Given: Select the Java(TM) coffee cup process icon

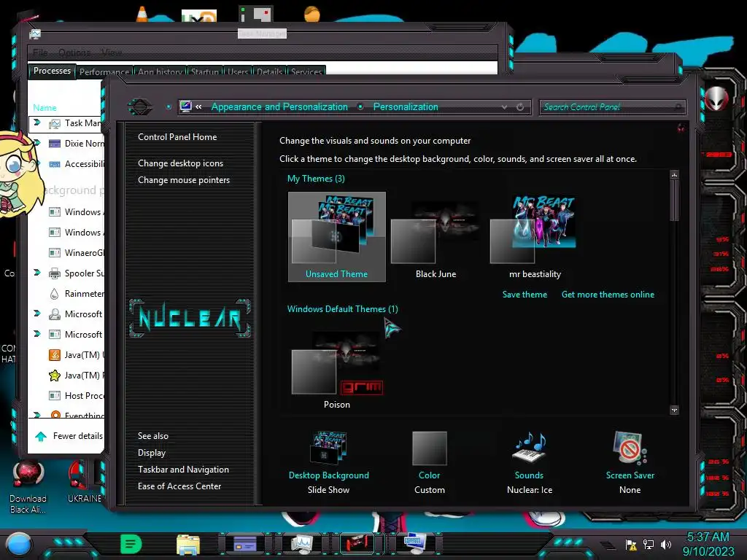Looking at the screenshot, I should click(x=55, y=355).
